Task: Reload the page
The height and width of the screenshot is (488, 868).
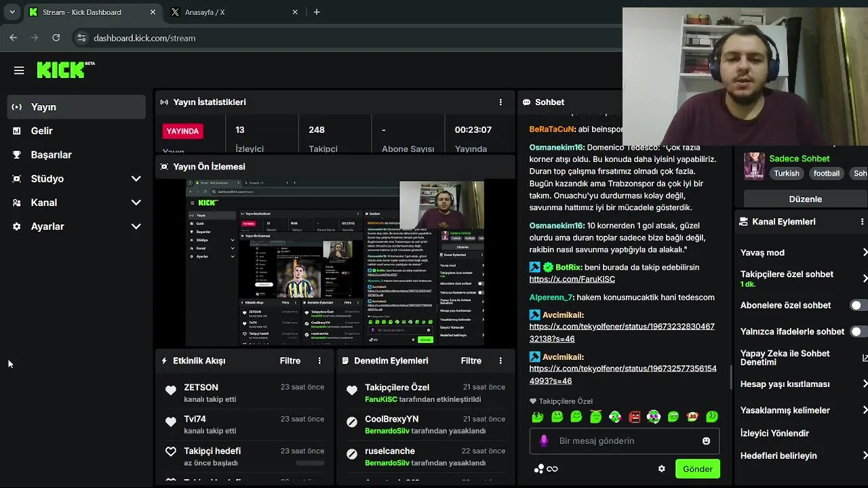Action: 56,38
